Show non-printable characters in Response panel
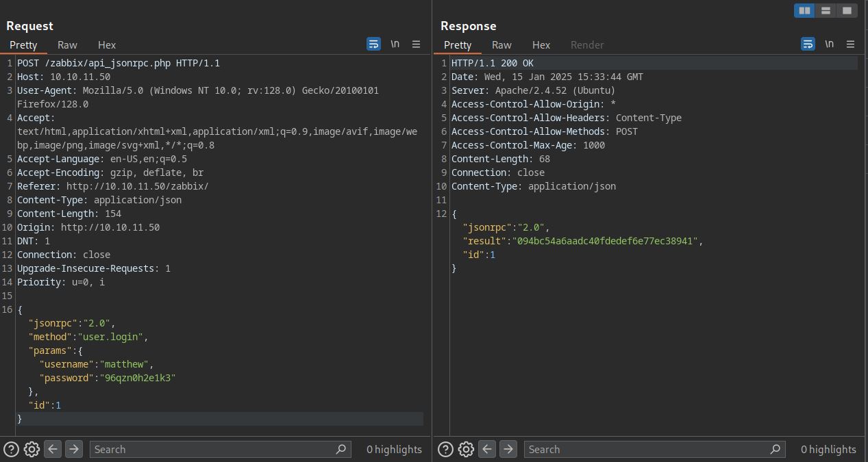The image size is (868, 462). (x=829, y=44)
